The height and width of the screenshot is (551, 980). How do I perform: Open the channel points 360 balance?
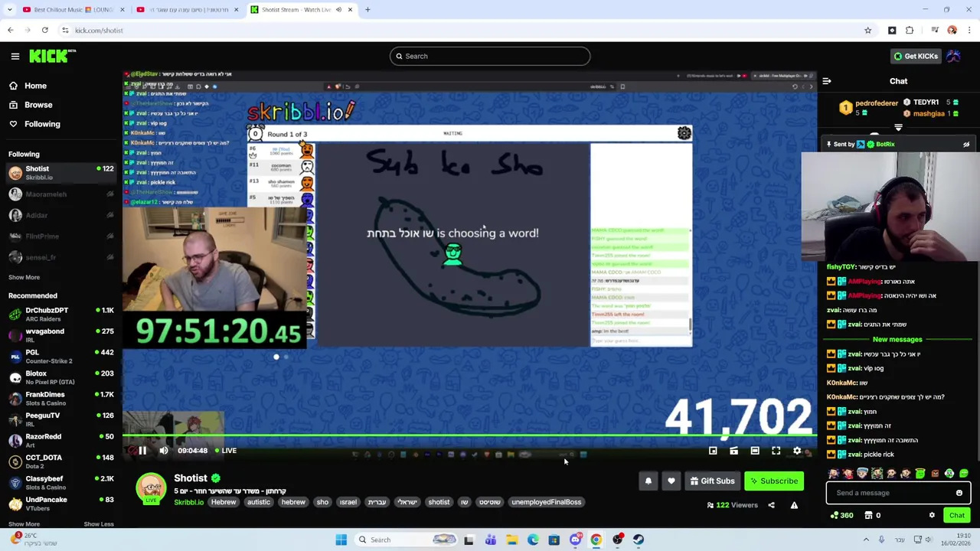point(841,515)
